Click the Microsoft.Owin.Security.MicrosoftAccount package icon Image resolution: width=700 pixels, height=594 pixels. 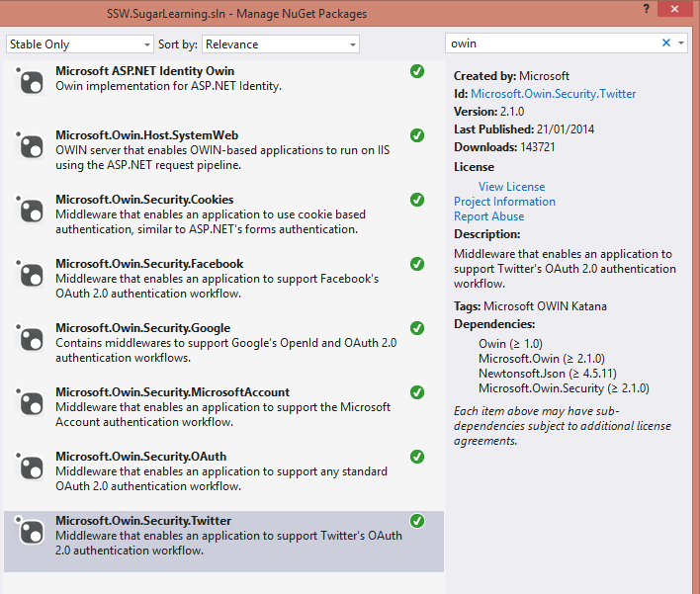(32, 403)
